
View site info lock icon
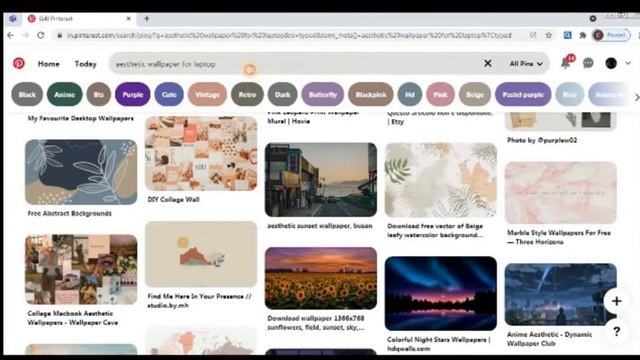(x=60, y=36)
